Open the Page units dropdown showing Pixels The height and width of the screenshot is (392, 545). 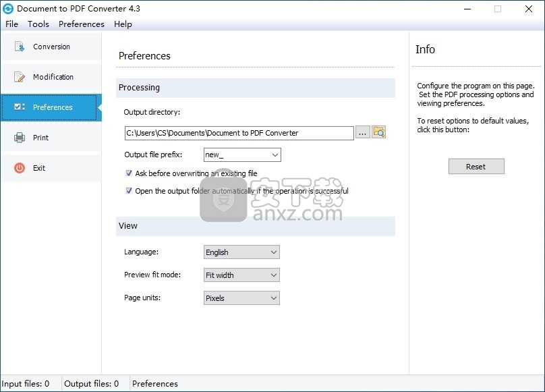pyautogui.click(x=241, y=298)
